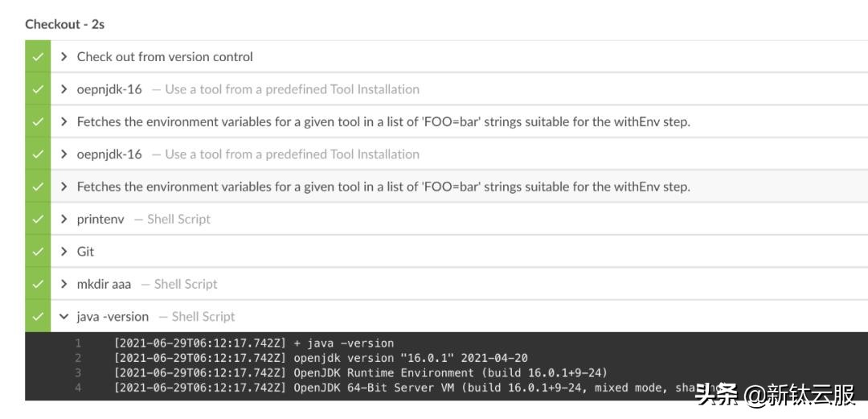Click the java -version step title
The width and height of the screenshot is (868, 419).
coord(113,317)
